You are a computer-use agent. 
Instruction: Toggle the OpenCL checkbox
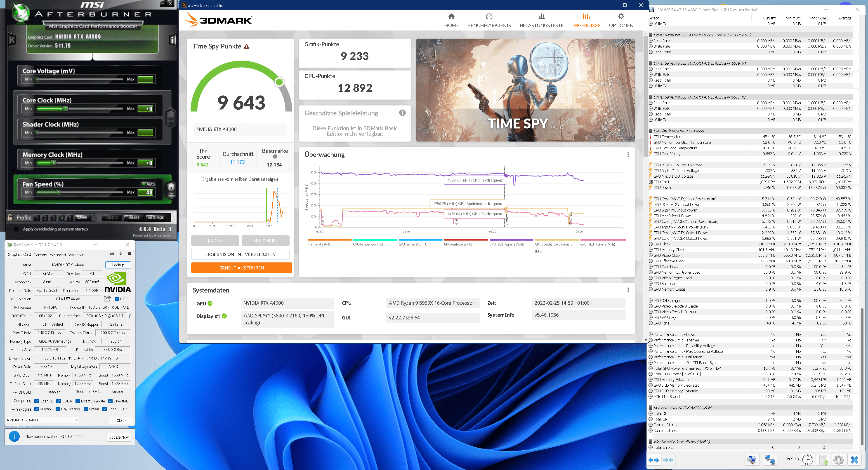coord(37,401)
